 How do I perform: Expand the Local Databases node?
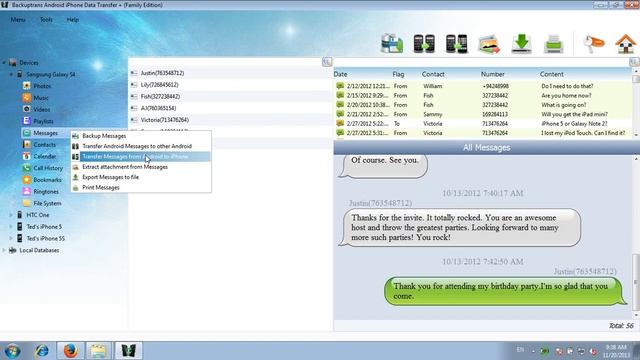[x=4, y=250]
